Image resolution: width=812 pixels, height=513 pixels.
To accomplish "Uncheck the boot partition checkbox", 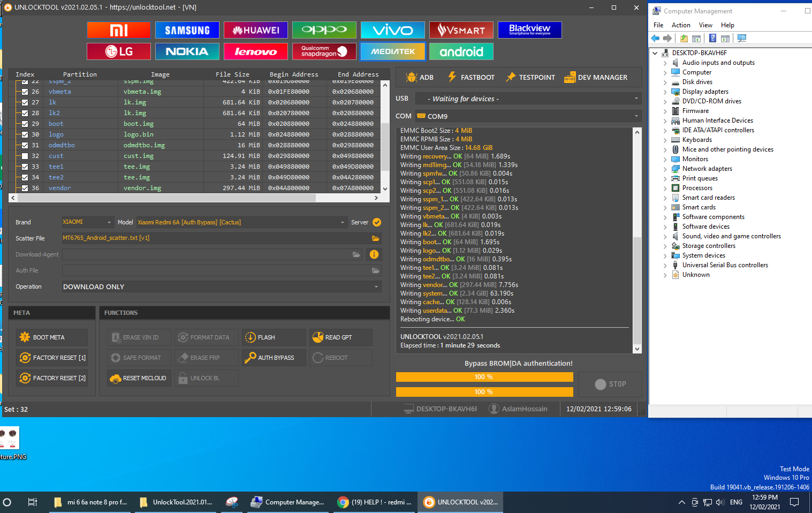I will point(25,124).
